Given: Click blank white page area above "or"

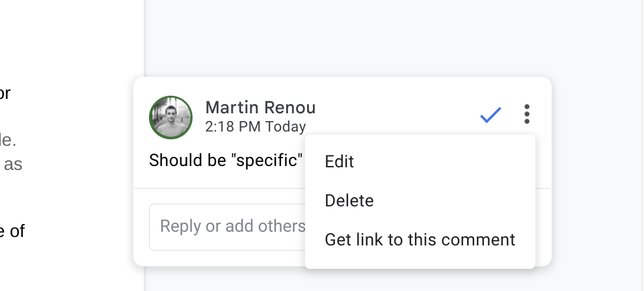Looking at the screenshot, I should point(65,39).
